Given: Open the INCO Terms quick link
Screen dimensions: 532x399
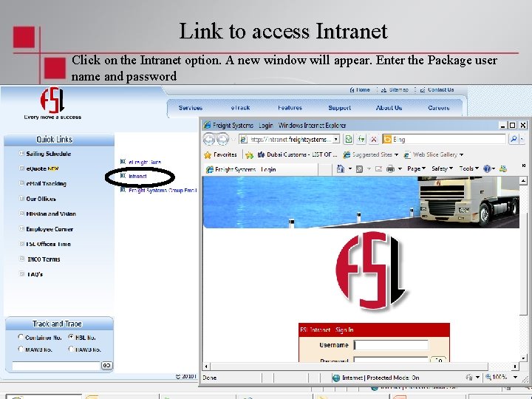Looking at the screenshot, I should [x=44, y=259].
